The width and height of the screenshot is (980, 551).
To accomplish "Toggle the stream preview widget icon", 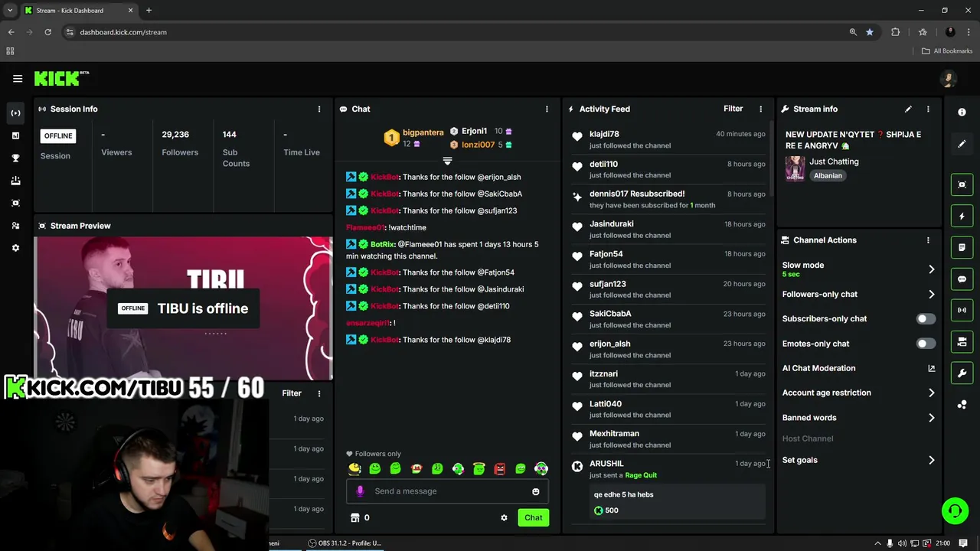I will tap(962, 184).
